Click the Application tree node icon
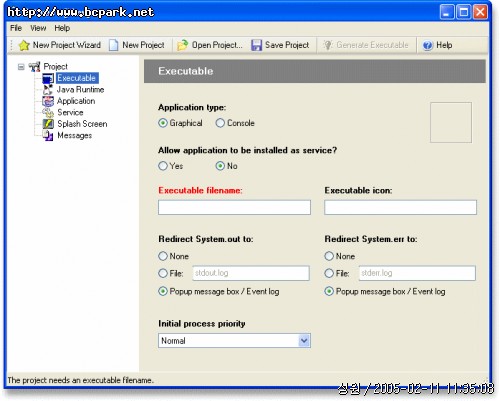The image size is (500, 401). coord(48,101)
